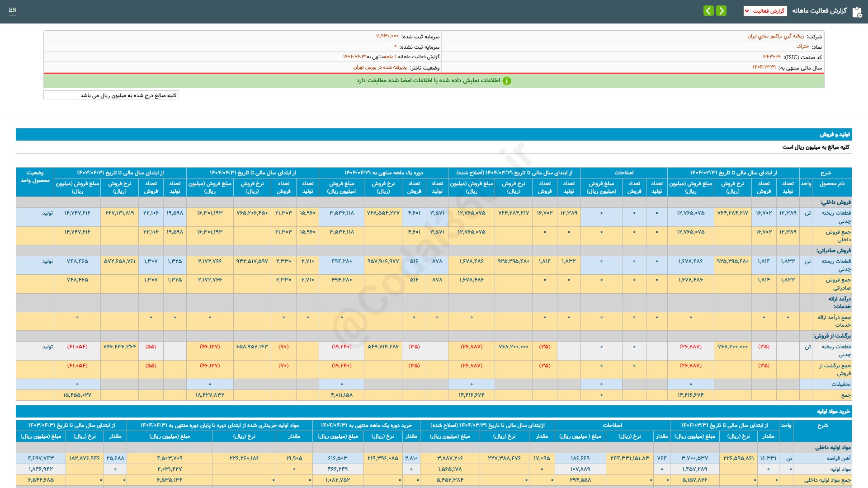This screenshot has width=868, height=488.
Task: Click scrap iron monthly amount ۶۱۶,۵۰۳
Action: (338, 459)
